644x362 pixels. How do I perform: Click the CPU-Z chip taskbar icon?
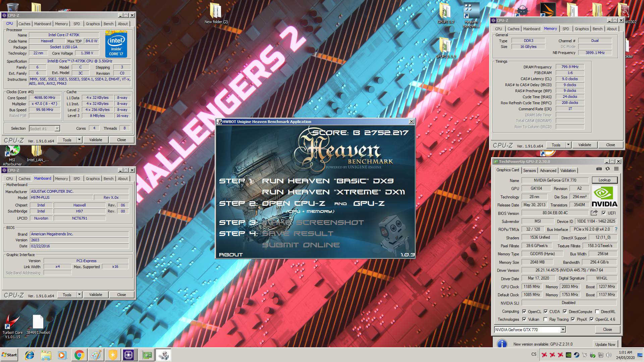[128, 355]
